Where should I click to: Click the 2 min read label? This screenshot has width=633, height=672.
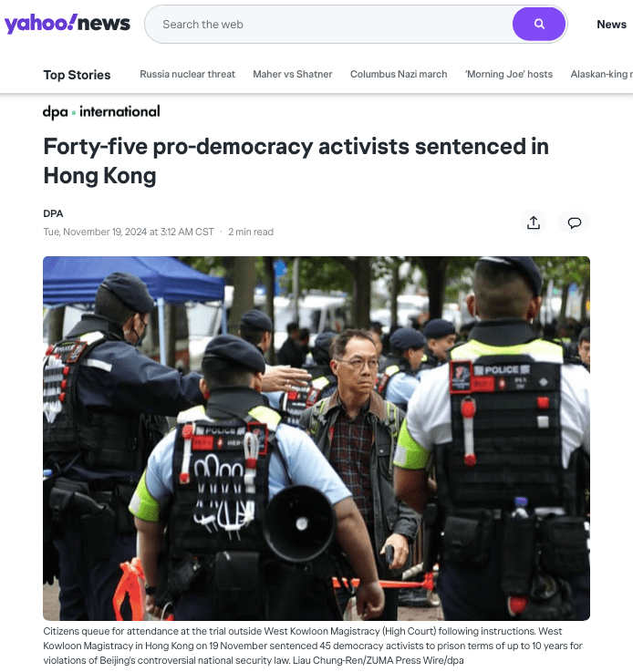click(251, 232)
